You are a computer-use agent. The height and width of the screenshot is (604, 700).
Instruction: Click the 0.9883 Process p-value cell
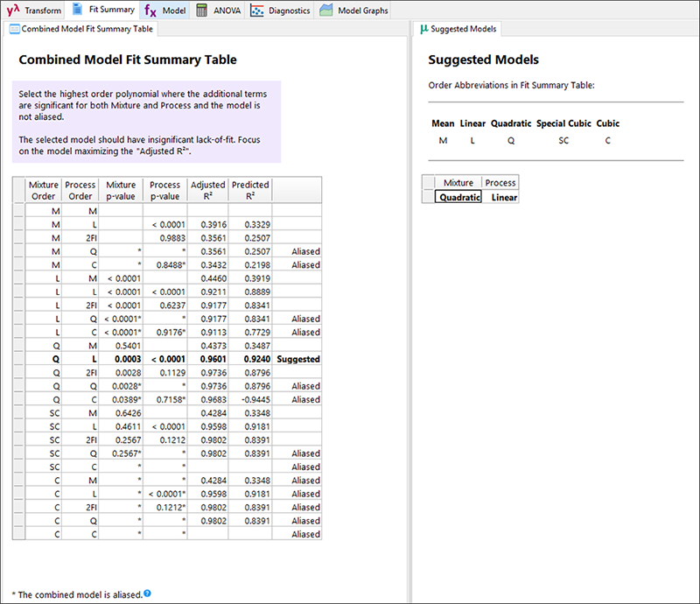click(164, 238)
